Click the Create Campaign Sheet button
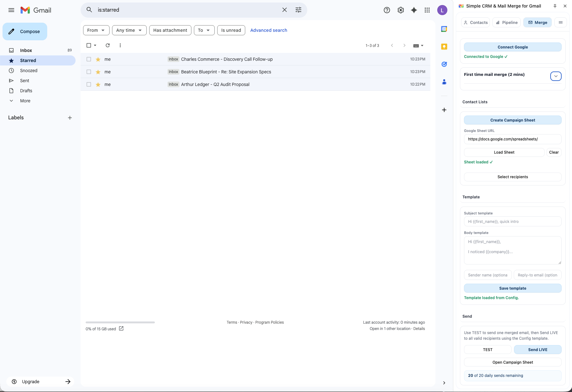Screen dimensions: 572x392 pyautogui.click(x=512, y=120)
